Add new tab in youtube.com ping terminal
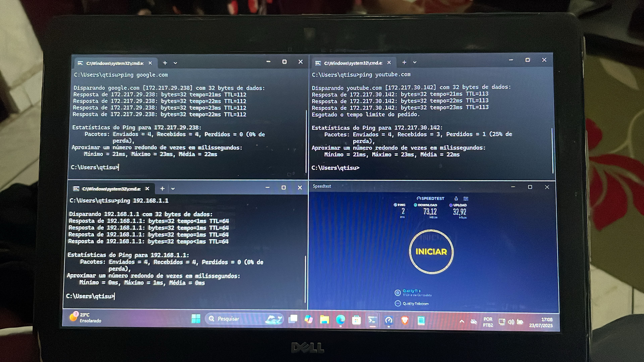 404,63
